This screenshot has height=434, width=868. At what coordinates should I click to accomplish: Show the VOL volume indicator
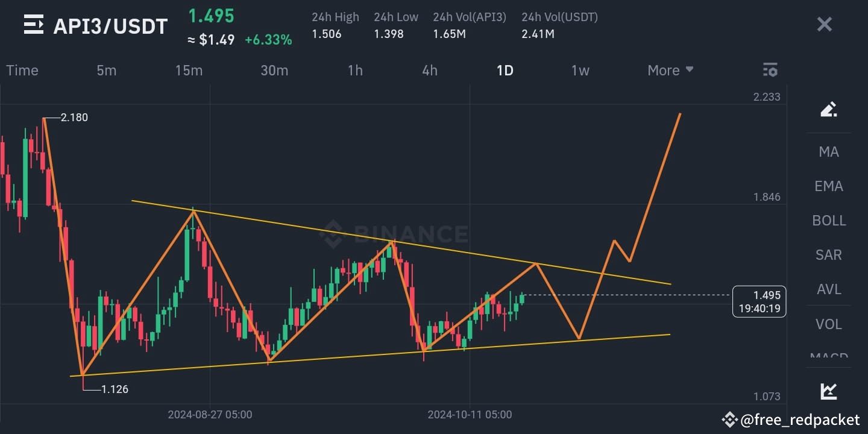[x=828, y=324]
